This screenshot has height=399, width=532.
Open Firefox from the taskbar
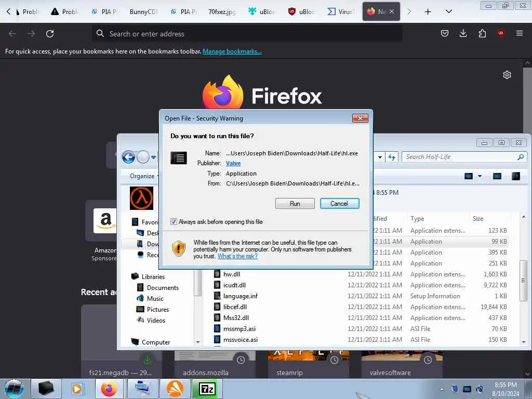(109, 389)
